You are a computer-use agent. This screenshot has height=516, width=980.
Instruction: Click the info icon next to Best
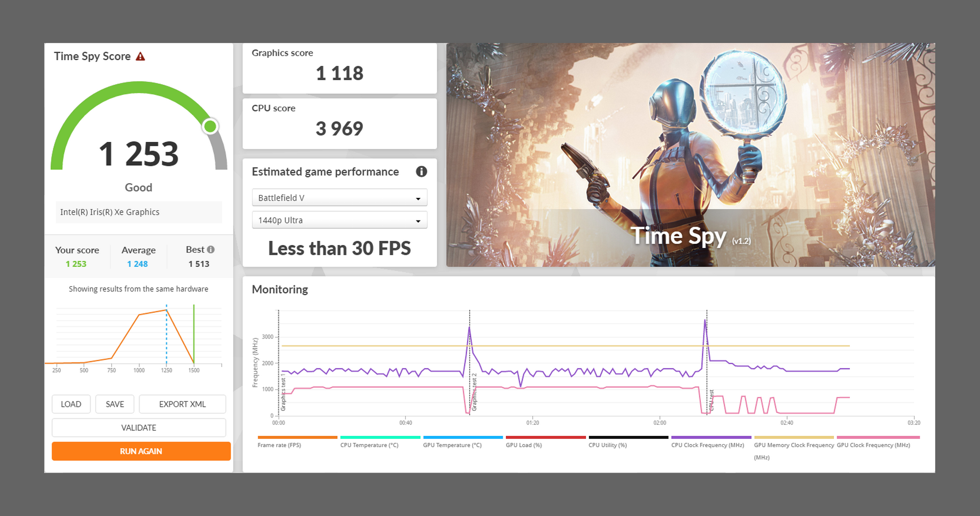pyautogui.click(x=211, y=250)
